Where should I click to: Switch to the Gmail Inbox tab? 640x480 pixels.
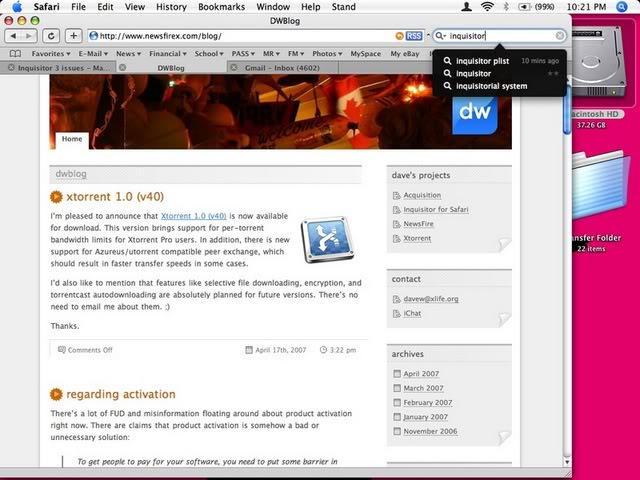(x=282, y=68)
